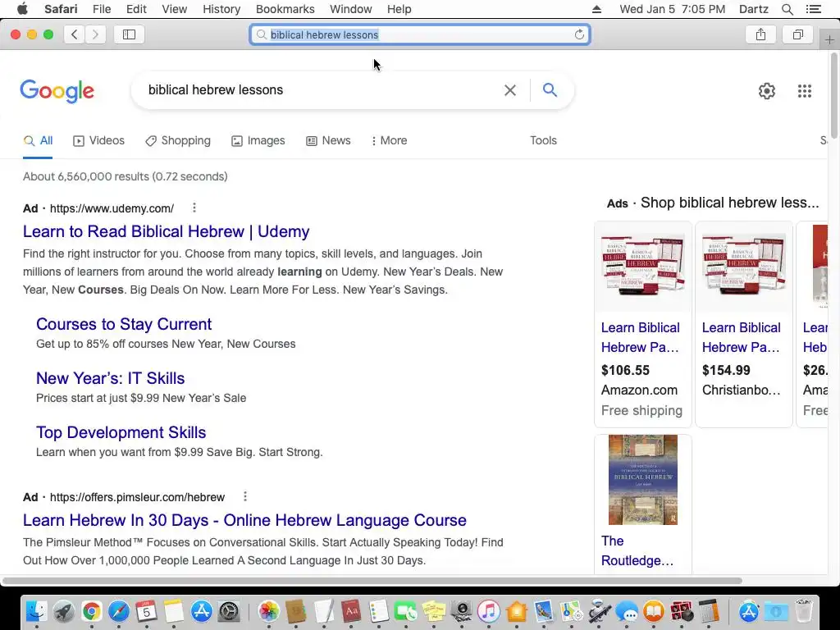Open Messages from the dock

(626, 611)
